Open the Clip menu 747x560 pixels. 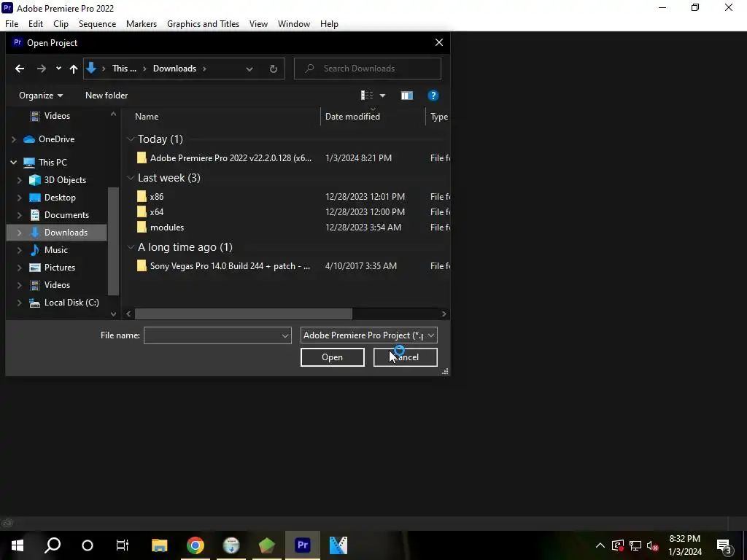click(61, 24)
